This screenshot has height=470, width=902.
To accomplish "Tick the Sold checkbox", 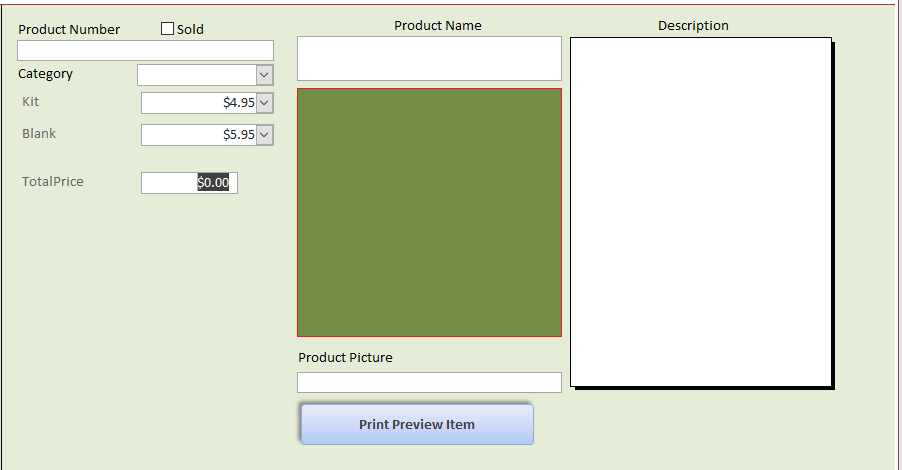I will click(167, 29).
